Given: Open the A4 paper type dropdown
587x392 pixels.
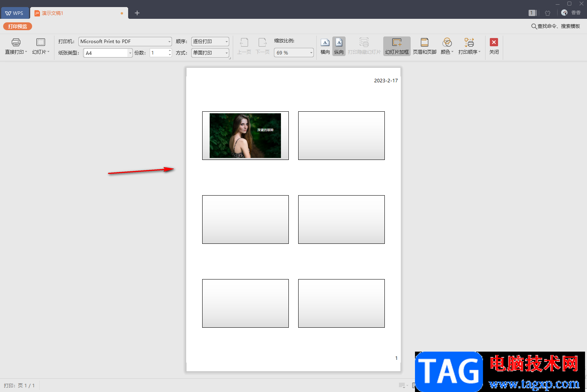Looking at the screenshot, I should click(130, 53).
